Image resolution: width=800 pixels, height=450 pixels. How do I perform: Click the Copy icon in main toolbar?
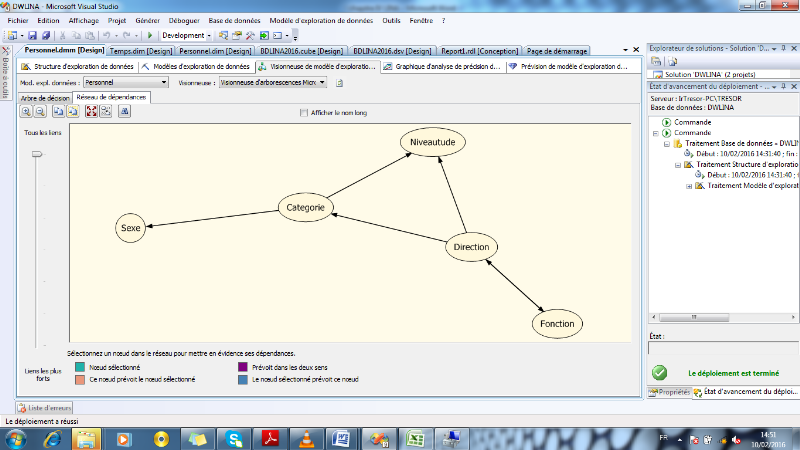coord(76,35)
